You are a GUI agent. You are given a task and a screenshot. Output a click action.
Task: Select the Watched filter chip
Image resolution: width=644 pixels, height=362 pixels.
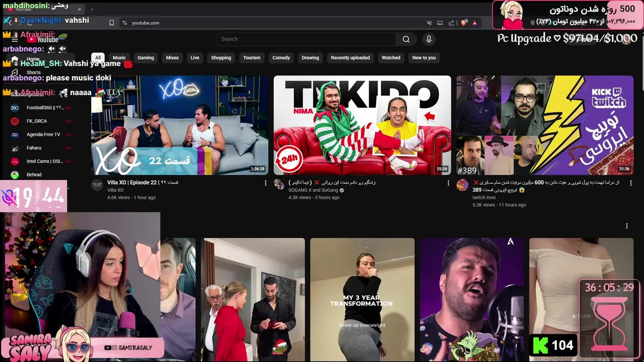point(391,58)
